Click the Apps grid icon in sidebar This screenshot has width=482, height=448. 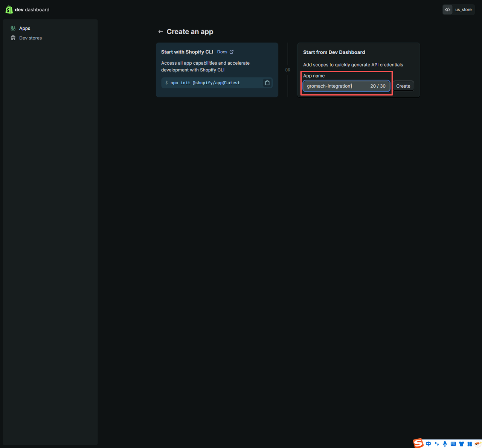(x=13, y=28)
